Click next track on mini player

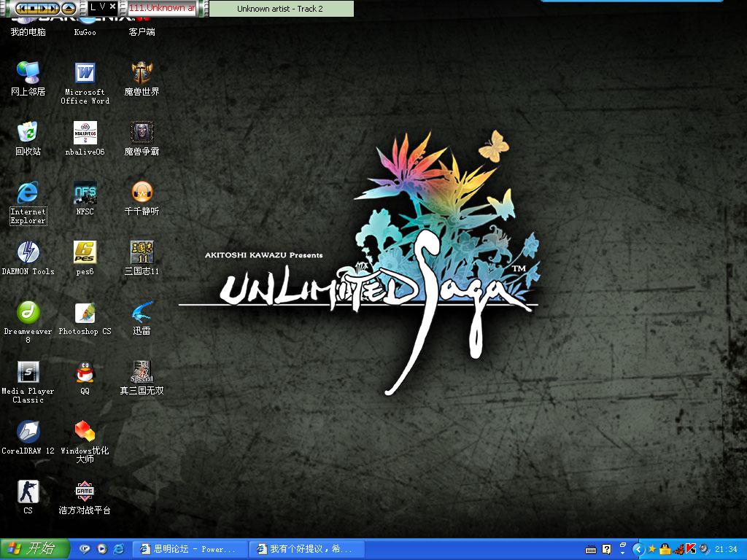click(x=53, y=9)
